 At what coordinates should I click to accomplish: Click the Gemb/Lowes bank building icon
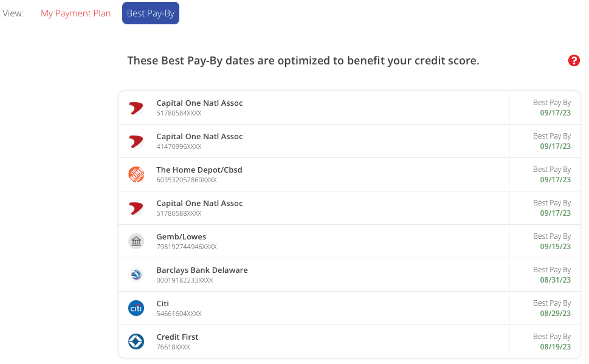pos(136,241)
